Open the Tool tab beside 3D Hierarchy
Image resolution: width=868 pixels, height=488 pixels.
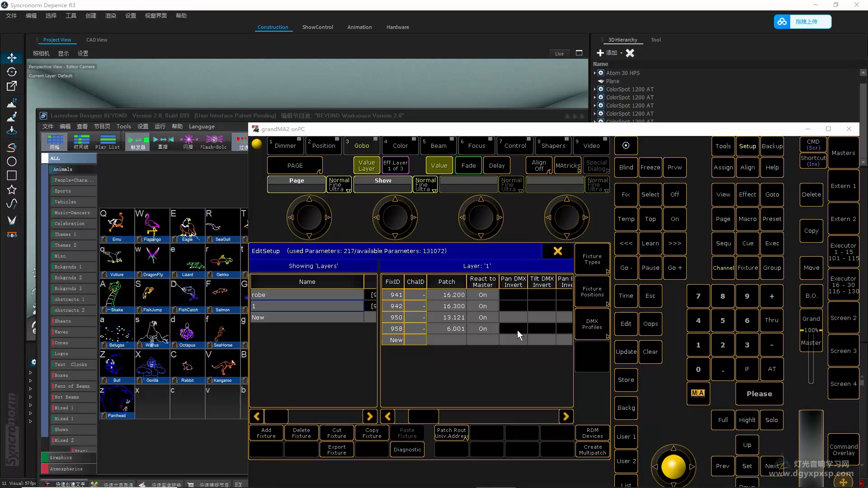coord(656,40)
